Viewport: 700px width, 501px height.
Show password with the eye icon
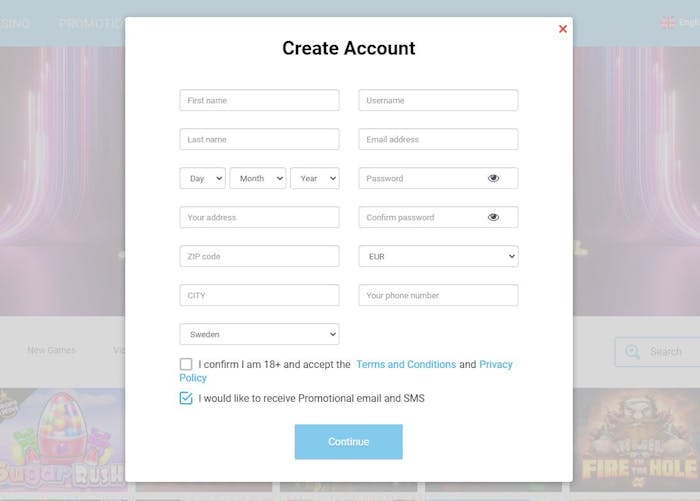(x=493, y=178)
